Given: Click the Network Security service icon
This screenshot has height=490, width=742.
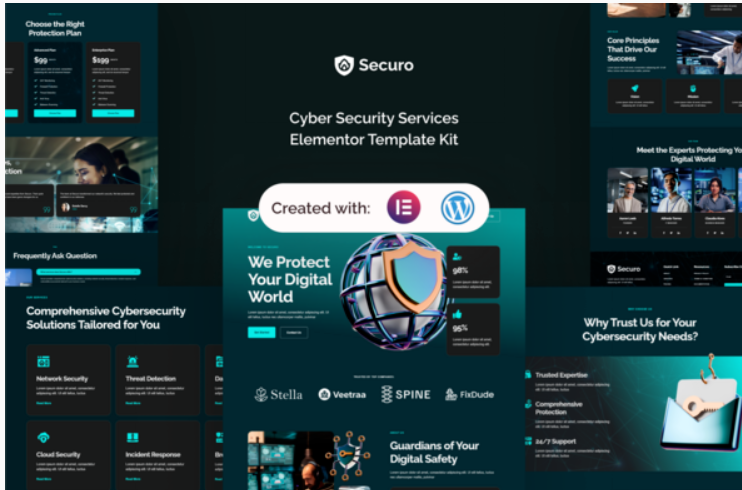Looking at the screenshot, I should point(43,362).
